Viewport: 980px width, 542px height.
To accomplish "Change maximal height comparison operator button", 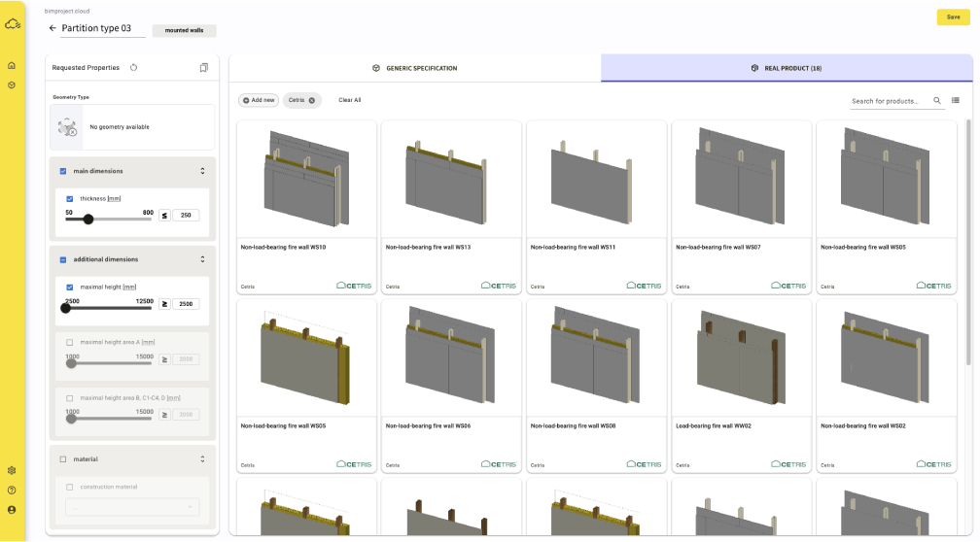I will [x=164, y=304].
